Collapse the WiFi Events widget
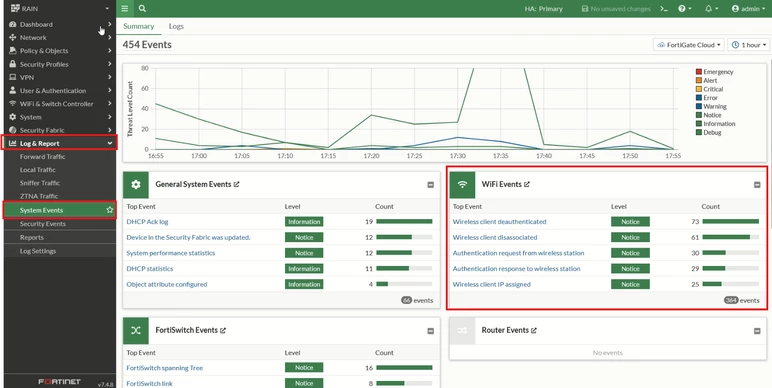The image size is (772, 388). pyautogui.click(x=757, y=185)
